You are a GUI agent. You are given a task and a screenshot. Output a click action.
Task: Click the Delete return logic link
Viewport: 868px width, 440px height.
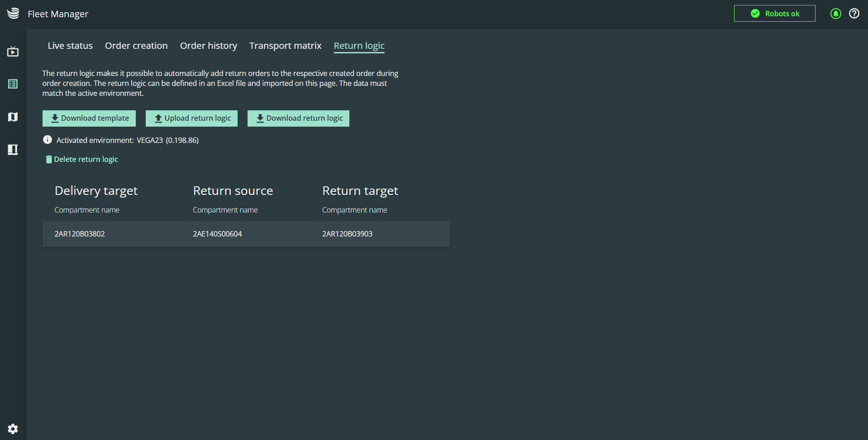coord(82,159)
